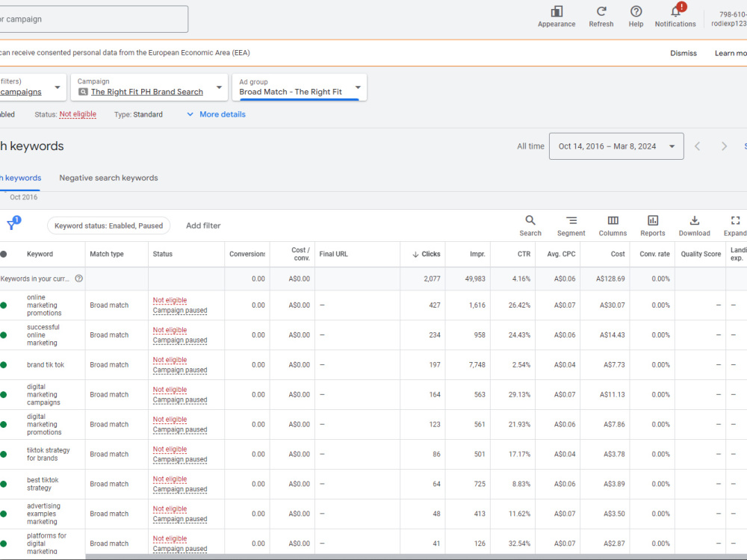Toggle status dot for advertising examples marketing
747x560 pixels.
point(3,514)
